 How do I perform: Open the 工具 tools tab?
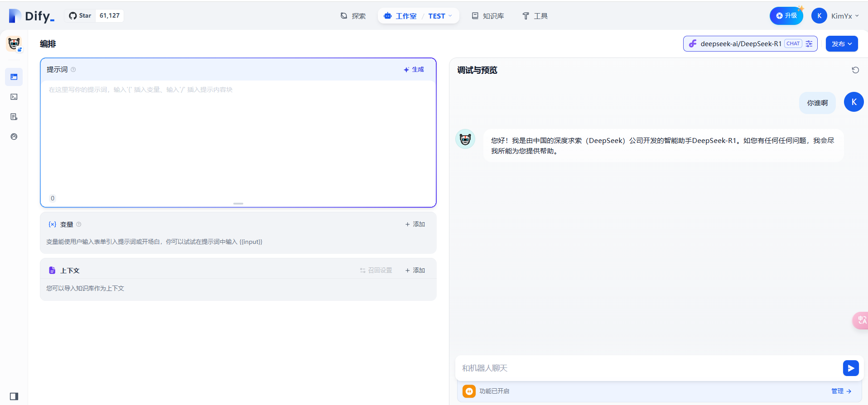(535, 16)
